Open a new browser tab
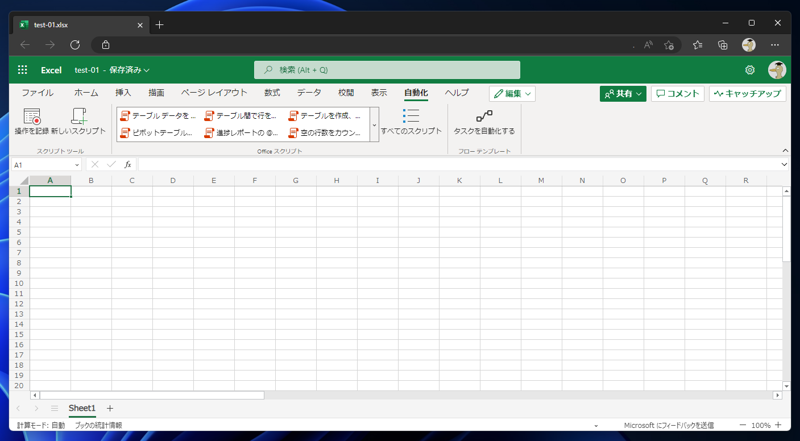This screenshot has width=800, height=441. coord(160,24)
